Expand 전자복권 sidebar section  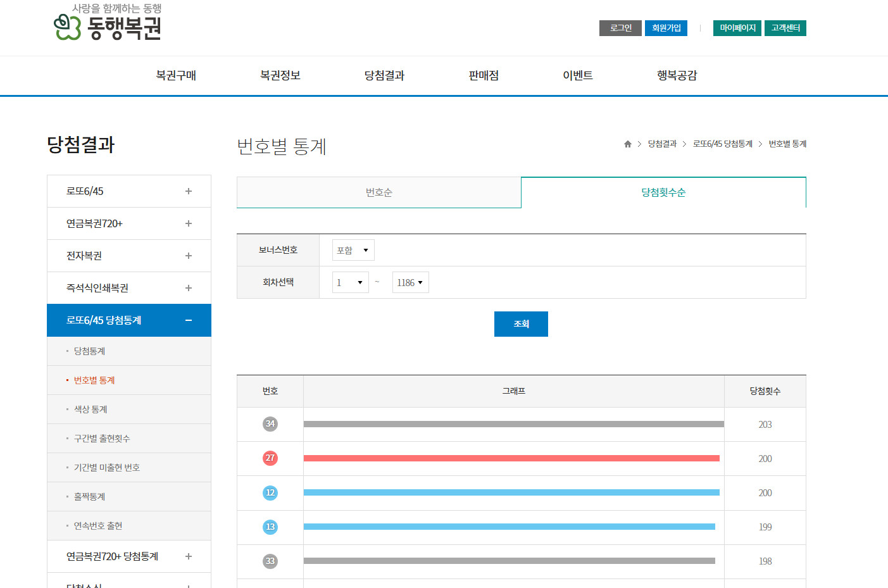click(x=189, y=256)
